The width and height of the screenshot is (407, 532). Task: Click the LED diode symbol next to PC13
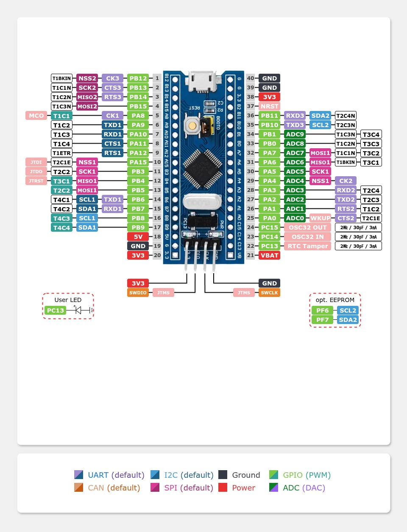point(78,310)
